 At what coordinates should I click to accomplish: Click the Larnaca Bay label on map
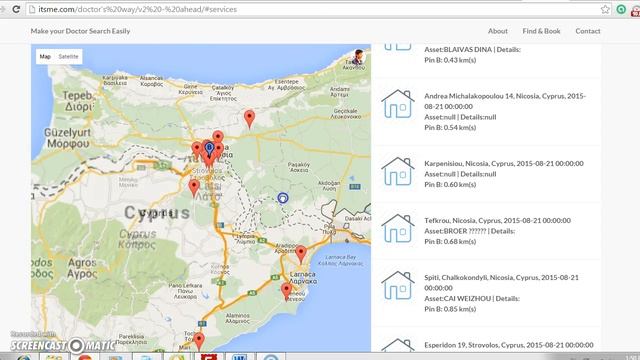340,260
